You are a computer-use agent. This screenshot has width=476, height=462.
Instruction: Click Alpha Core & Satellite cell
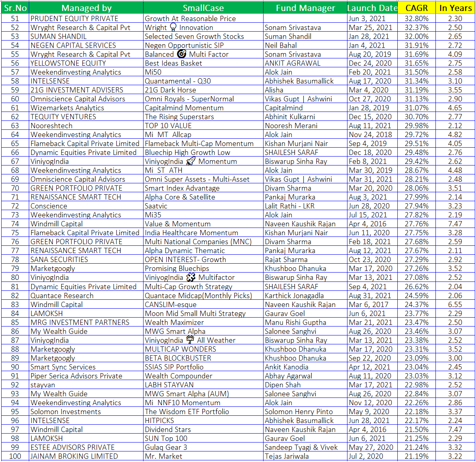pos(203,197)
